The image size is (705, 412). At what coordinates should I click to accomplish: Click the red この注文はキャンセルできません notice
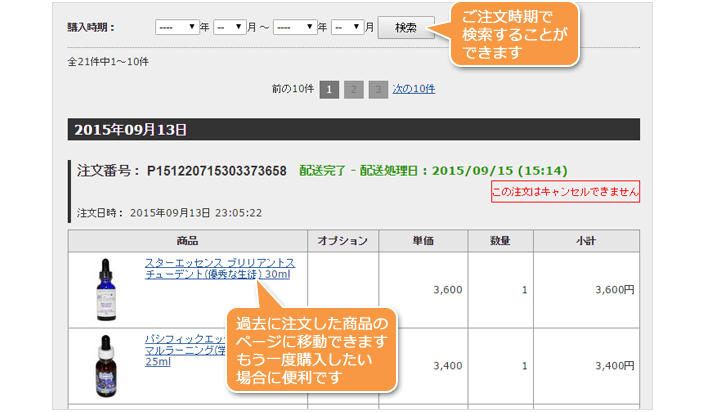[565, 191]
